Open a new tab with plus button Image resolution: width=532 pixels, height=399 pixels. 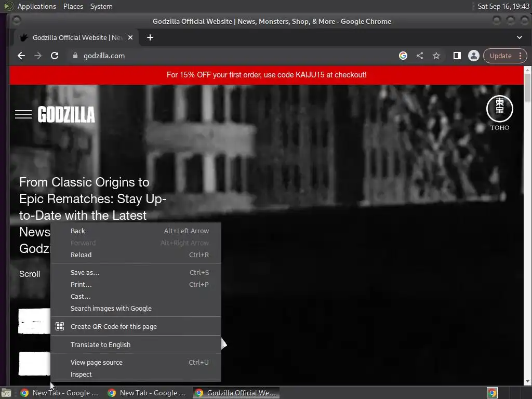(x=150, y=37)
